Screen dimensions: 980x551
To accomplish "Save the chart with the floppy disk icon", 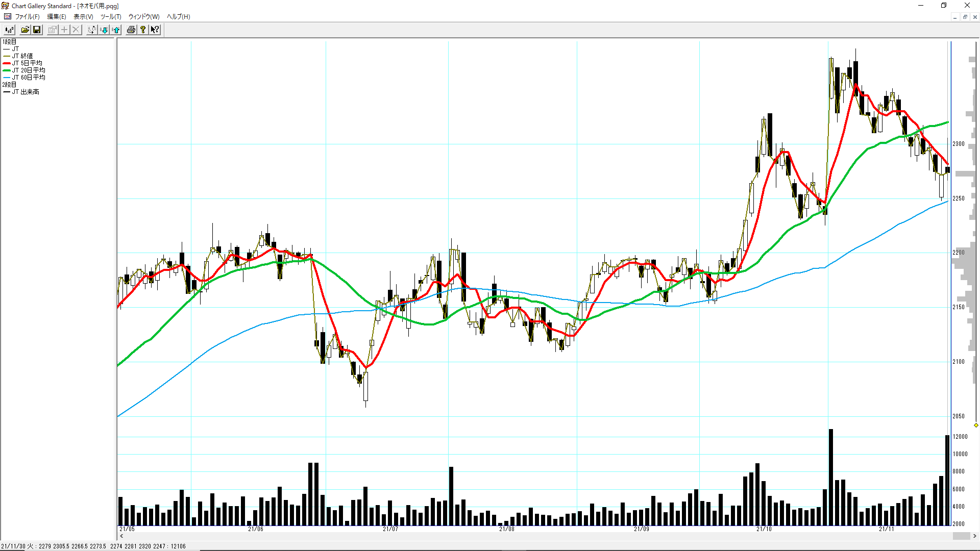I will click(x=37, y=30).
